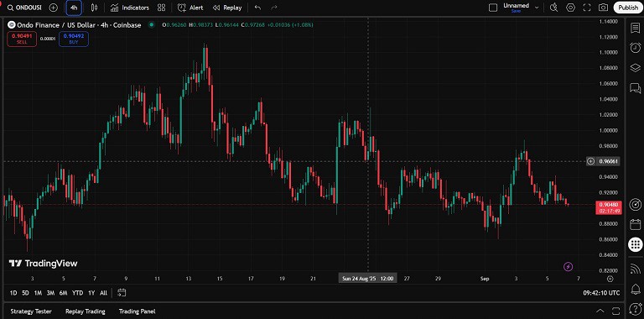
Task: Expand bottom panel chevron up
Action: pos(600,311)
